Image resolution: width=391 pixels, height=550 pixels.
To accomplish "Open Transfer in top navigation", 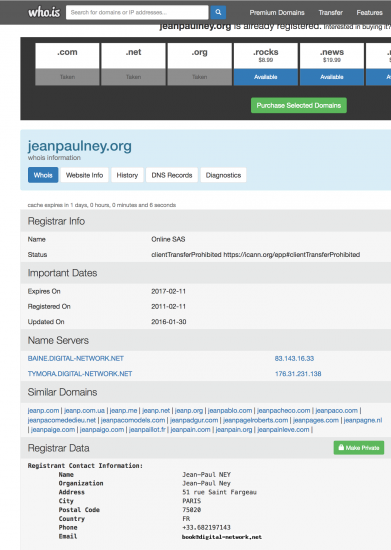I will (x=330, y=13).
